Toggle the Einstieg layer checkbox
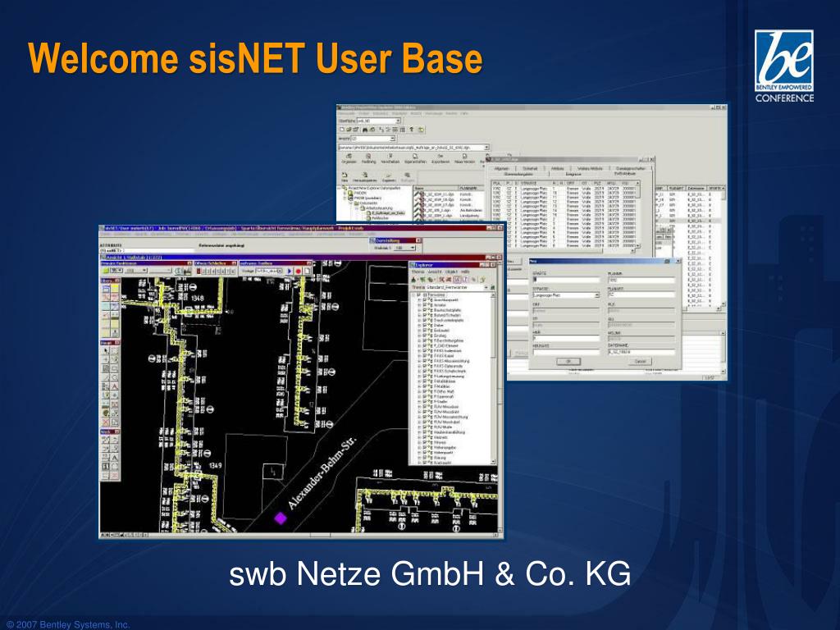The image size is (840, 630). pos(425,336)
